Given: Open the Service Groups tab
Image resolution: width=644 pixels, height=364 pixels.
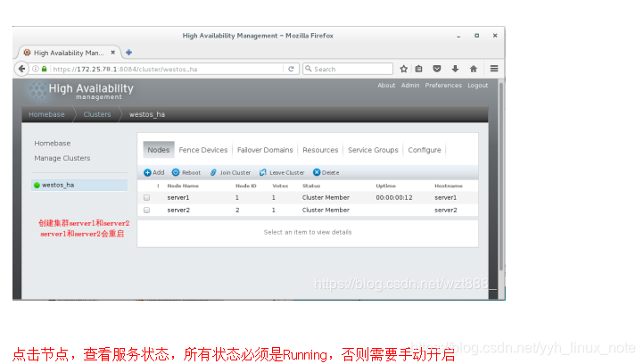Looking at the screenshot, I should 373,150.
